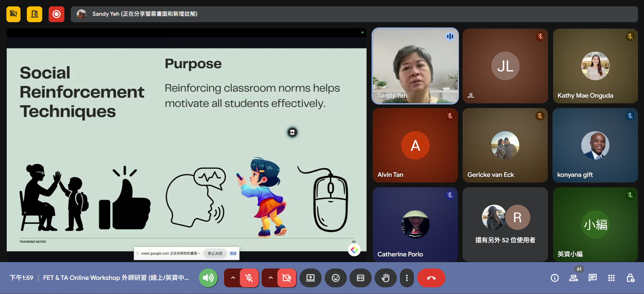
Task: Turn on the camera
Action: 286,278
